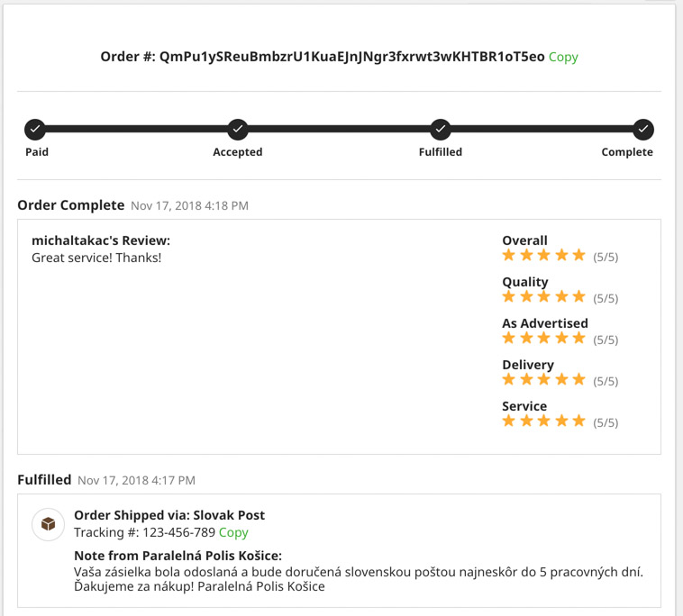Viewport: 683px width, 616px height.
Task: Click michaltakac's Review title
Action: tap(101, 240)
